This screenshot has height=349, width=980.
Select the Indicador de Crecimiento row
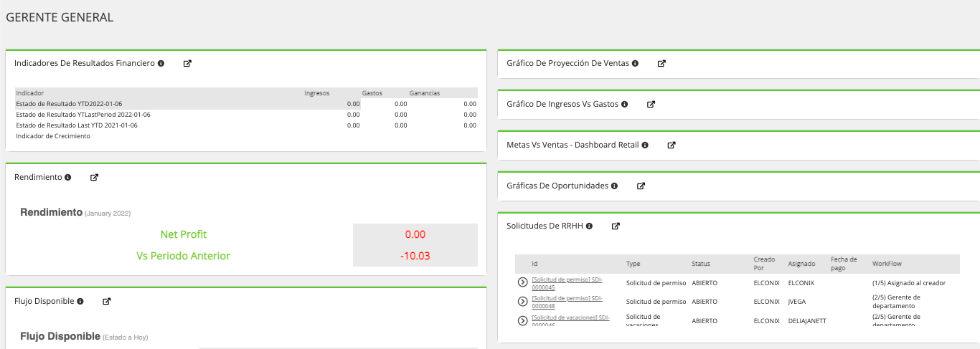point(246,136)
